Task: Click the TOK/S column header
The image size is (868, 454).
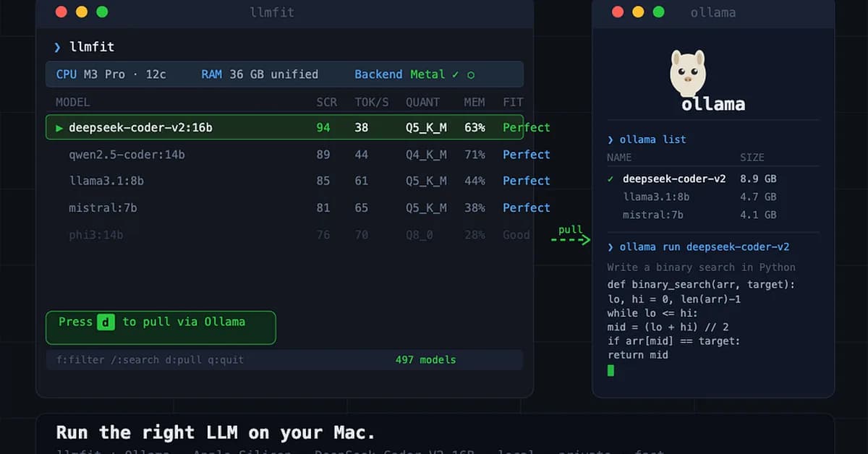Action: 372,102
